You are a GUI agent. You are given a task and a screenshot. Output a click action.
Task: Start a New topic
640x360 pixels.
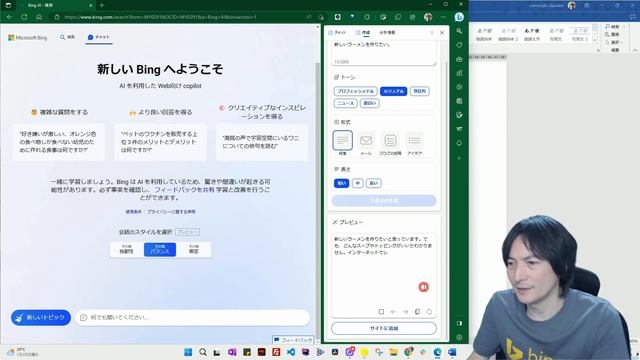point(41,317)
